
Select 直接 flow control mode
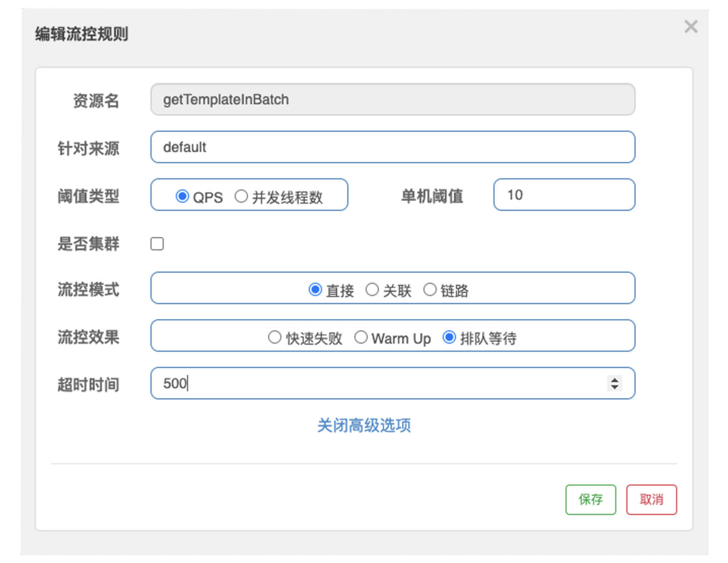(315, 289)
